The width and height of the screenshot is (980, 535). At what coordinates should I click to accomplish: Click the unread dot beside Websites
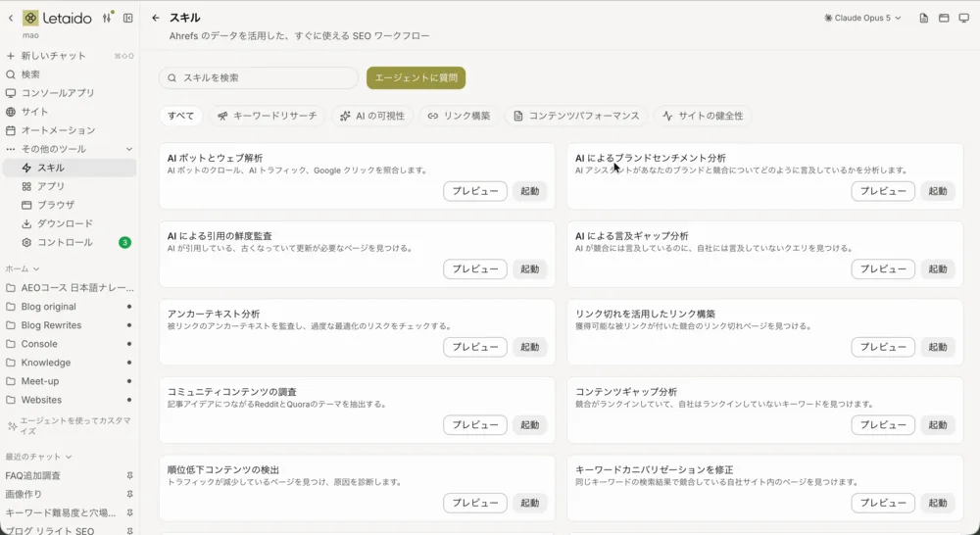pyautogui.click(x=129, y=400)
